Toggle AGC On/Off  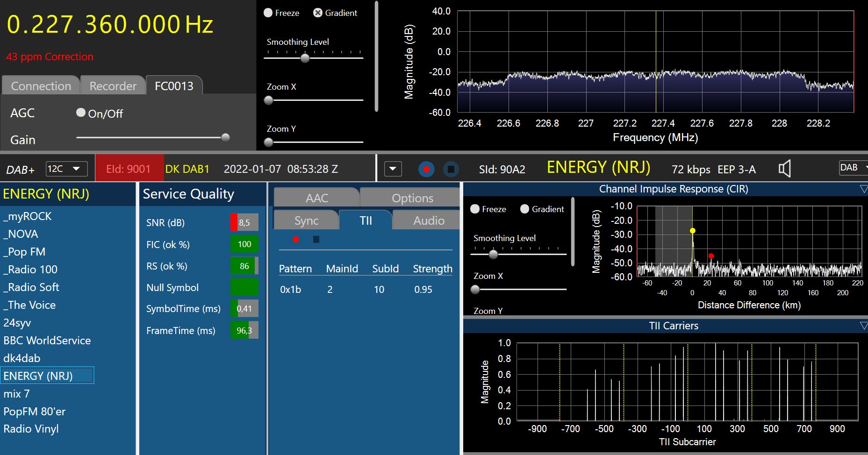pyautogui.click(x=81, y=113)
